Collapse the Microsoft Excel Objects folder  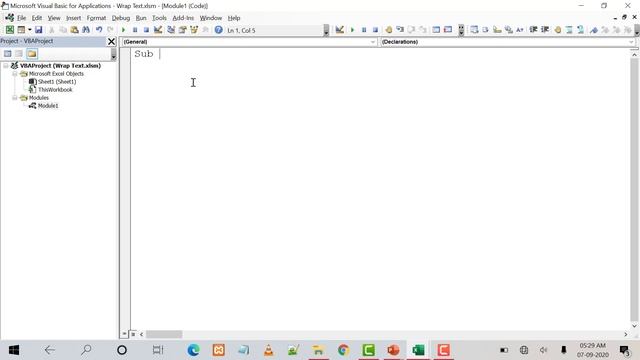15,74
